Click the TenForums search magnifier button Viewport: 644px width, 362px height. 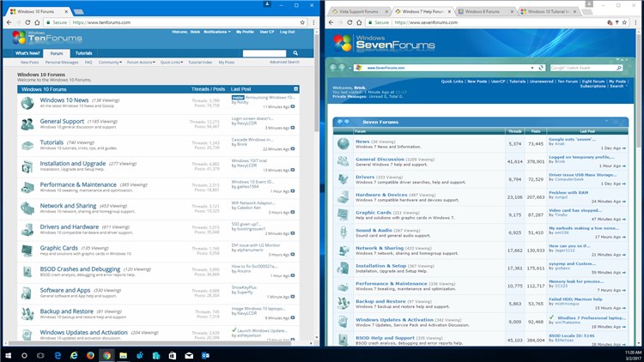pos(295,53)
